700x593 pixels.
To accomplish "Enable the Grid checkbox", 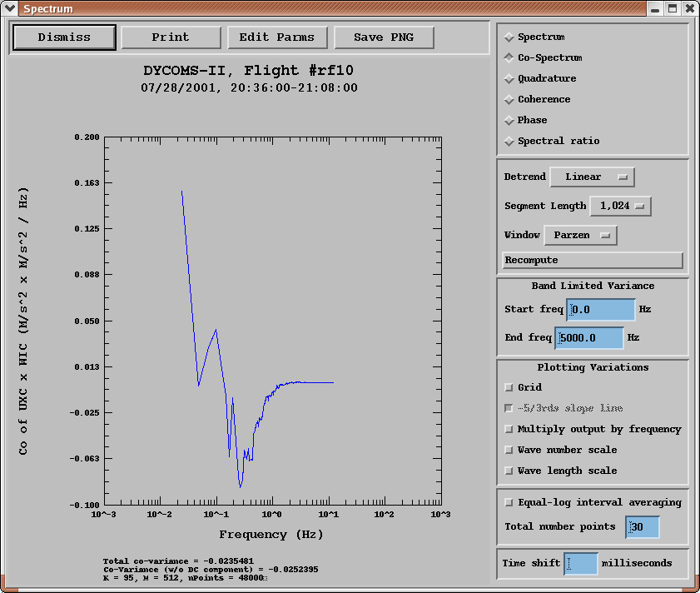I will click(x=509, y=387).
